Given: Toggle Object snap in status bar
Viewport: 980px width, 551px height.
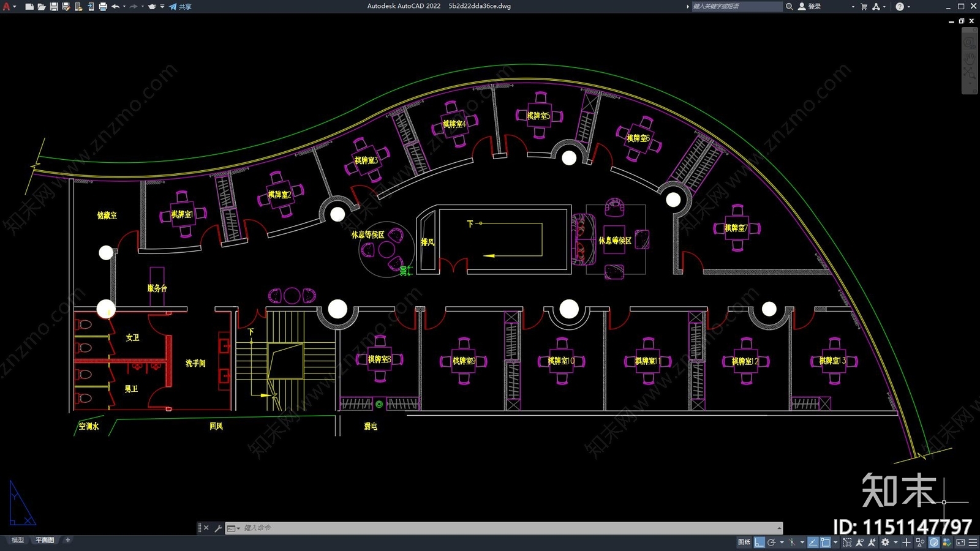Looking at the screenshot, I should pos(826,542).
